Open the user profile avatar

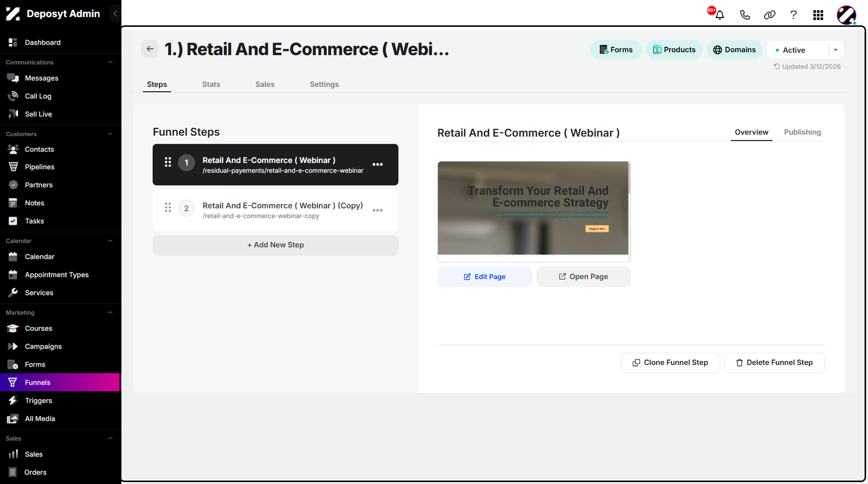847,15
